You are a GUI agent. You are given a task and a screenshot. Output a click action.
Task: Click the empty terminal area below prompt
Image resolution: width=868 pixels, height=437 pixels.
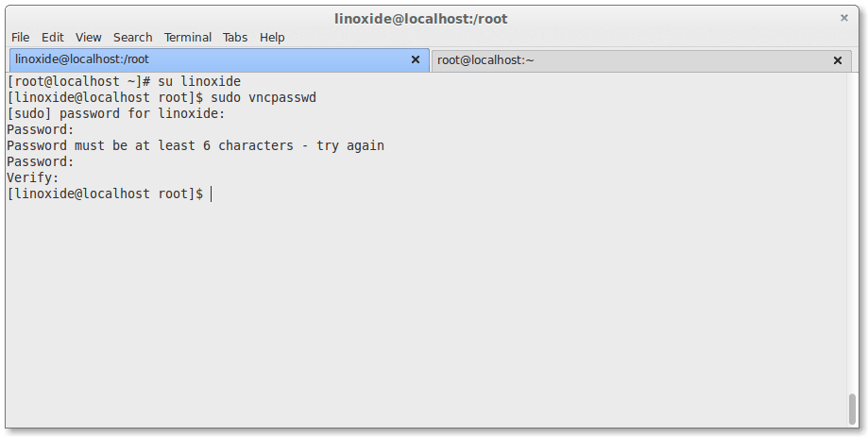pos(426,310)
